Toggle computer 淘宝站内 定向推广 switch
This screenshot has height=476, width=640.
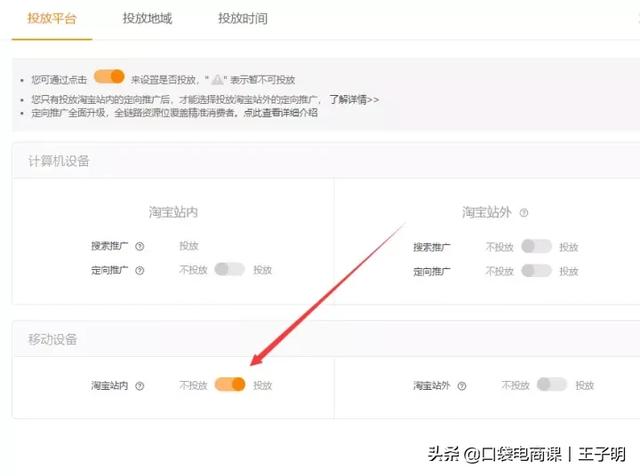230,269
